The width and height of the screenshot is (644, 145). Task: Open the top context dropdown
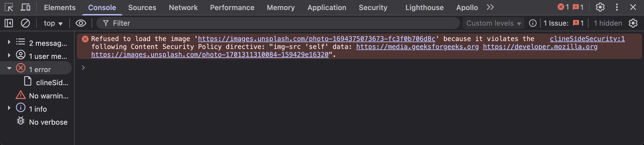pyautogui.click(x=53, y=23)
